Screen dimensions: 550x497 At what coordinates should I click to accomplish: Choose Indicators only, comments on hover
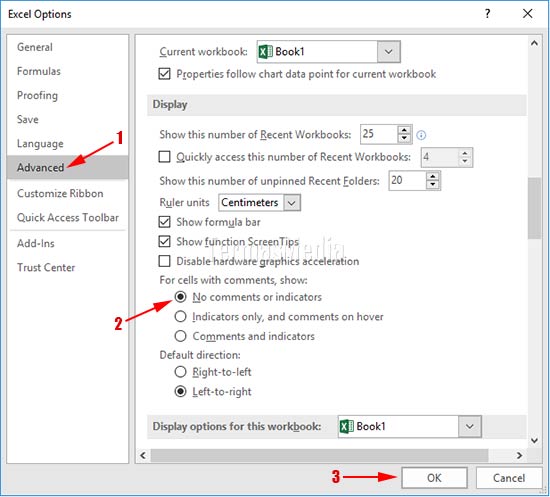180,317
